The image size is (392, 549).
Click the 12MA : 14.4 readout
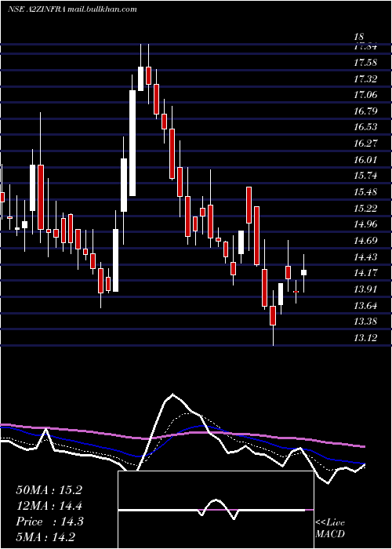[x=49, y=506]
